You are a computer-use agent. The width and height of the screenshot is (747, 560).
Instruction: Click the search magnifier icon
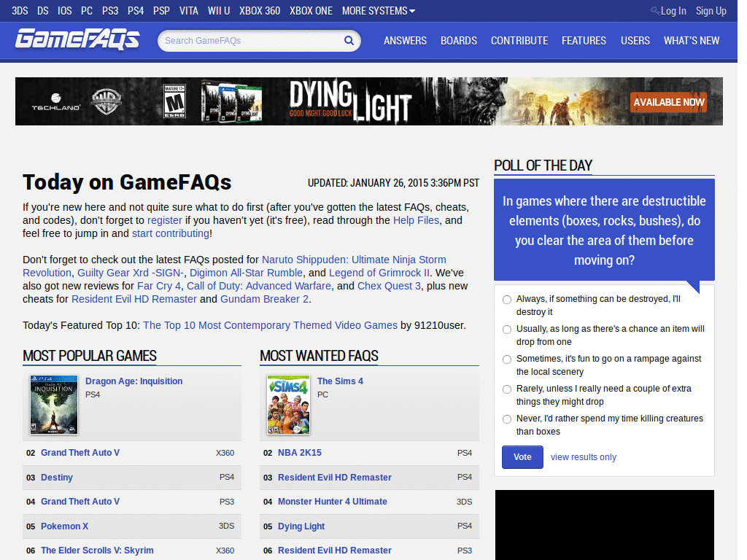pyautogui.click(x=349, y=41)
